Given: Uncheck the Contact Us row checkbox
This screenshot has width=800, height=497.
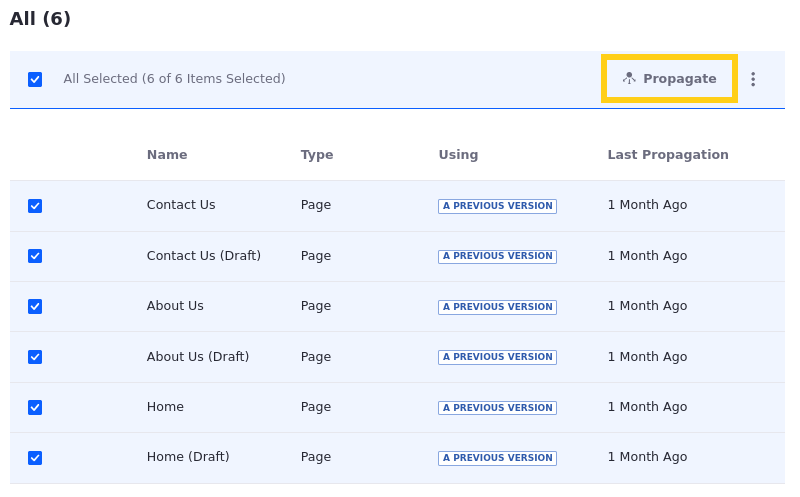Looking at the screenshot, I should [35, 206].
